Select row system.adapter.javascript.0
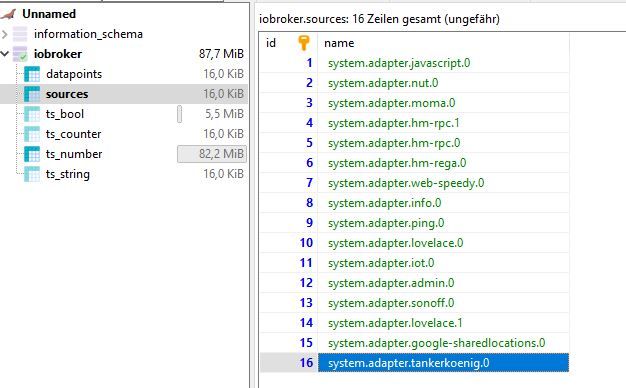Screen dimensions: 626x388 pos(414,63)
